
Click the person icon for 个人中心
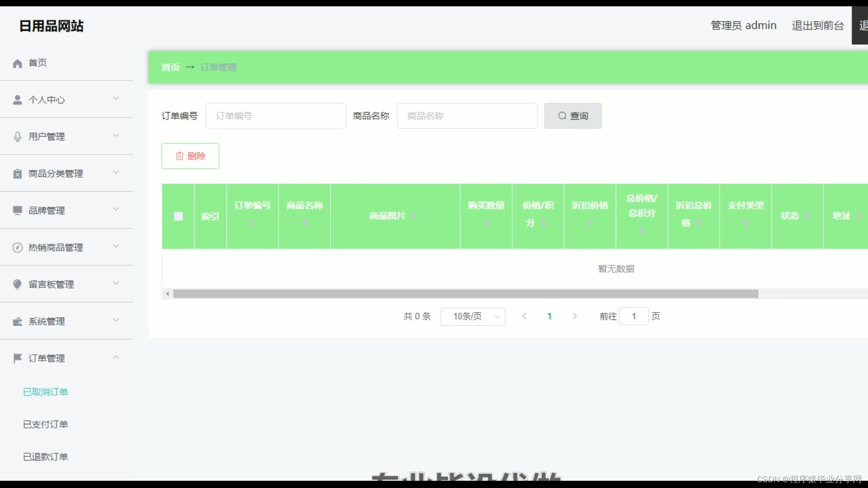[17, 100]
